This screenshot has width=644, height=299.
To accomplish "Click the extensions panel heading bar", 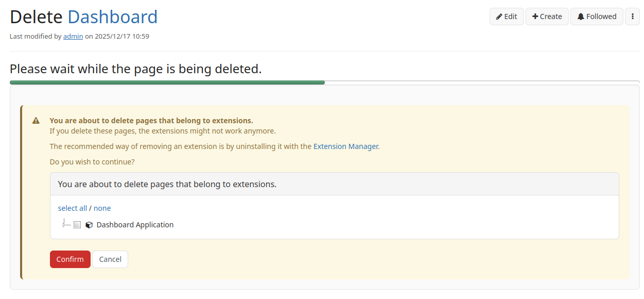I will [334, 184].
